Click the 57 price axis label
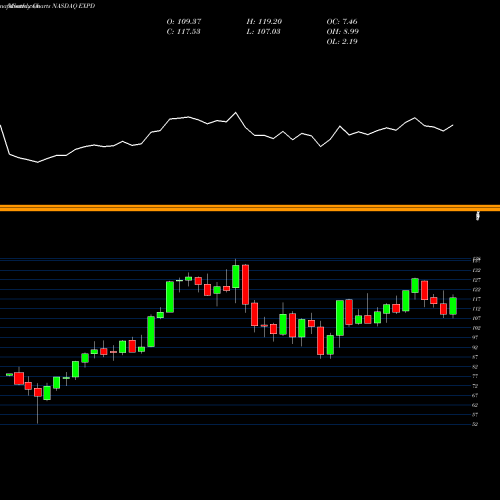The width and height of the screenshot is (500, 500). pos(476,415)
